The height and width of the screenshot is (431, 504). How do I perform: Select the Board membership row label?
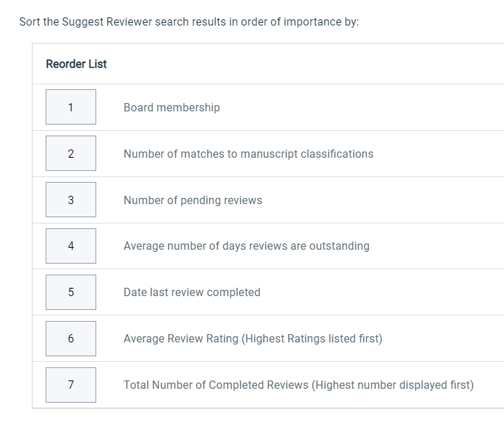[172, 107]
